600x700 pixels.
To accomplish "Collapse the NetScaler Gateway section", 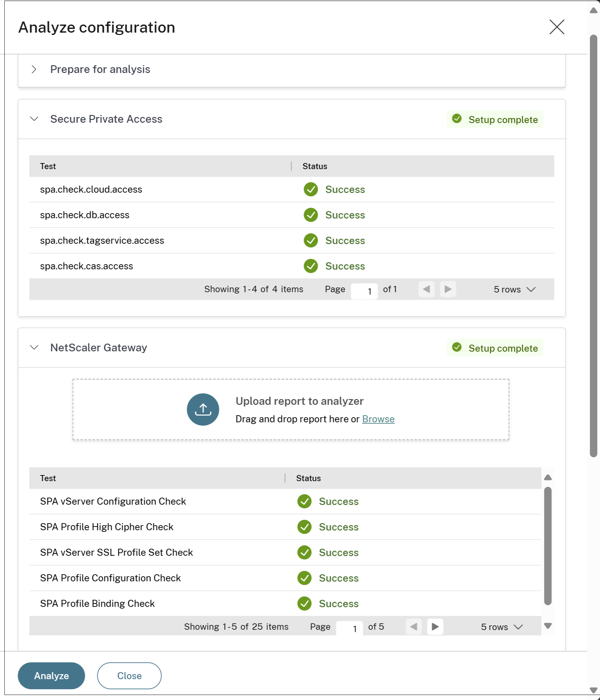I will [34, 347].
